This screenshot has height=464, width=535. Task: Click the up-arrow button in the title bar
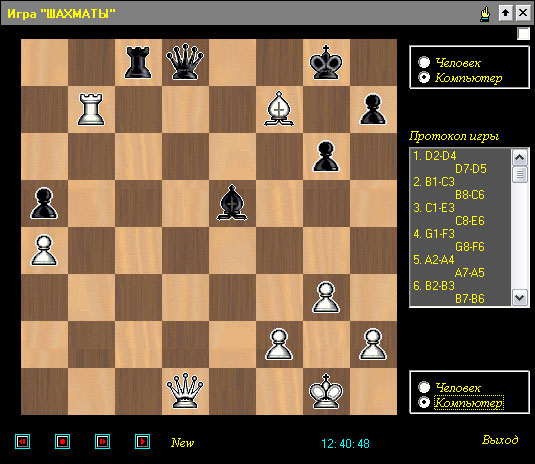tap(505, 13)
